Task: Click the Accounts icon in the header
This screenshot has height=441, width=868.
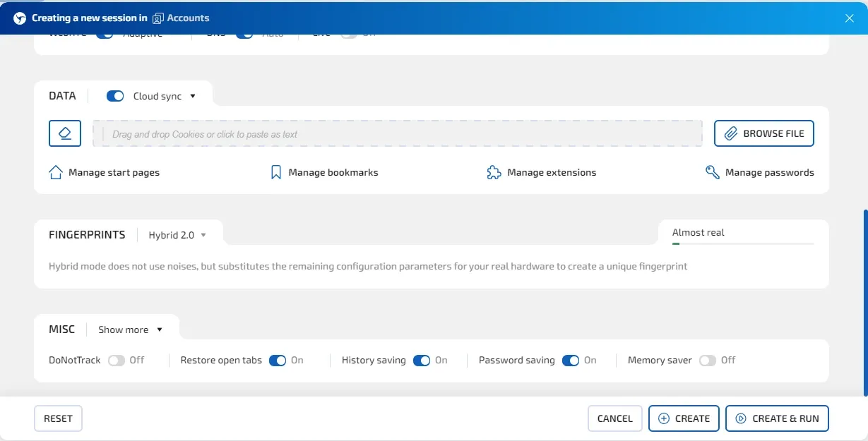Action: 158,18
